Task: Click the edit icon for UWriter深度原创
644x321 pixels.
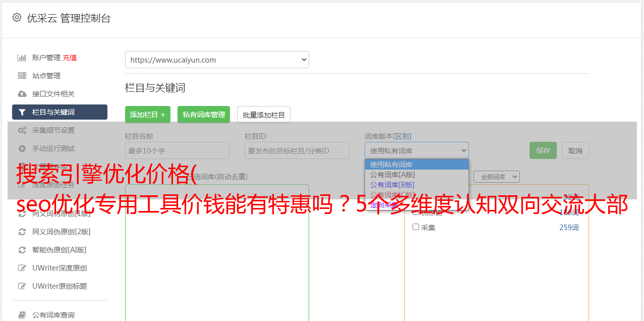Action: point(22,268)
